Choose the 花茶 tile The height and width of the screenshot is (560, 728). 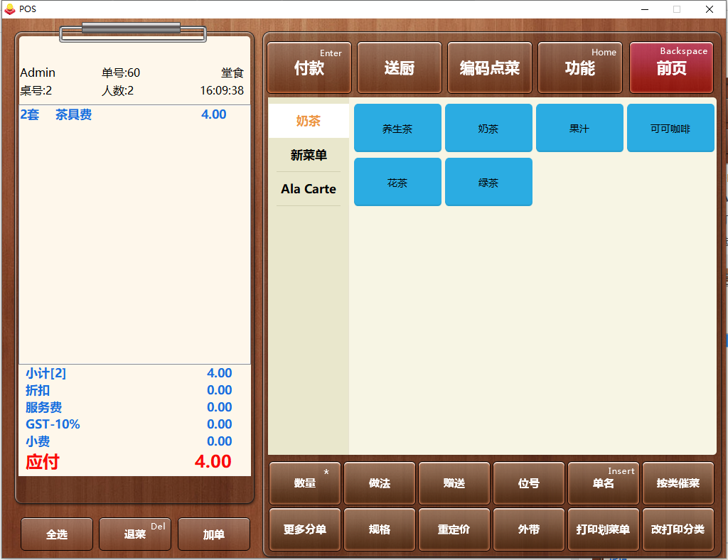pyautogui.click(x=397, y=182)
